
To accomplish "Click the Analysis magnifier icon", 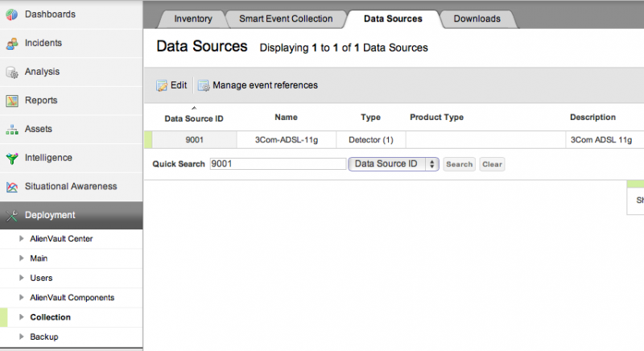I will point(12,72).
